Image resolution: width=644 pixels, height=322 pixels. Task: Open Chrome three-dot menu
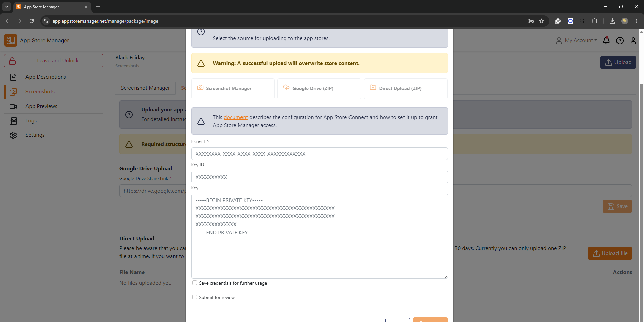click(636, 21)
